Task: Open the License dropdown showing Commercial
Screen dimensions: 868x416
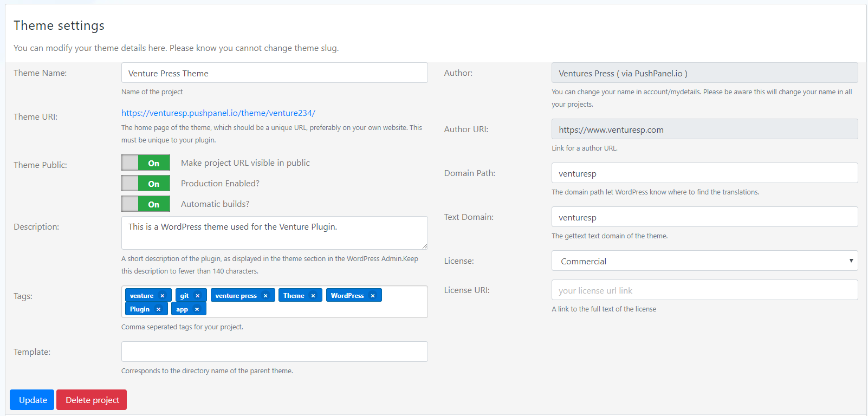Action: (704, 261)
